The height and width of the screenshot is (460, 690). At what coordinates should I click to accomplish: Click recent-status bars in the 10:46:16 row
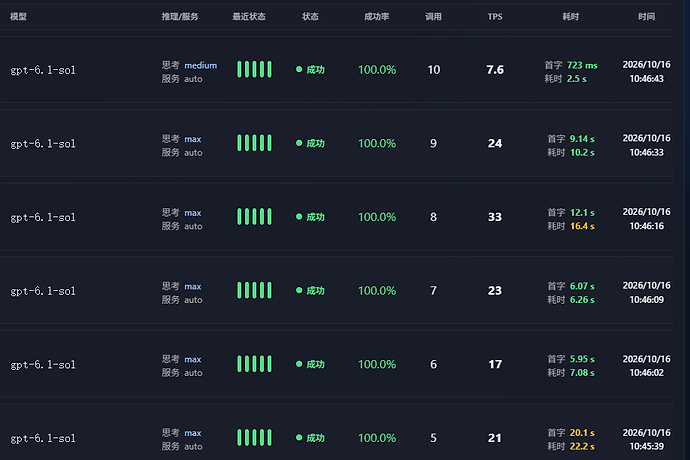[x=254, y=217]
